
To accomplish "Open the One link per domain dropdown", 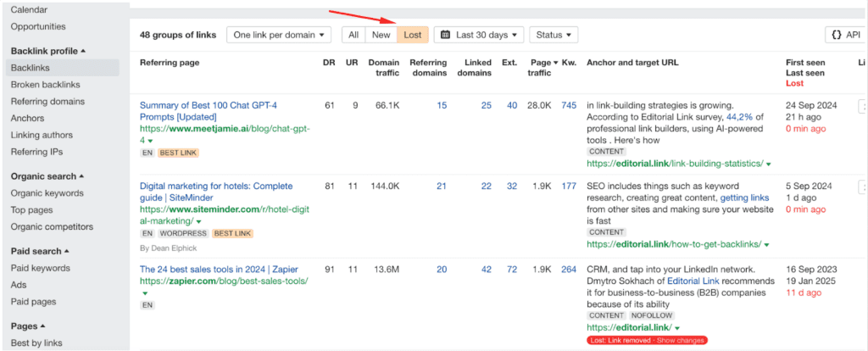I will (x=278, y=35).
